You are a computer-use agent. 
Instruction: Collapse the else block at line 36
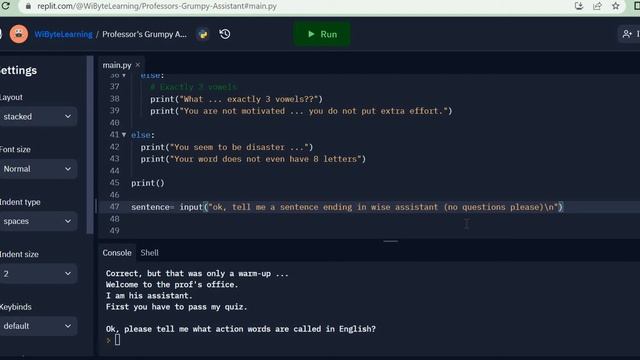click(x=124, y=76)
